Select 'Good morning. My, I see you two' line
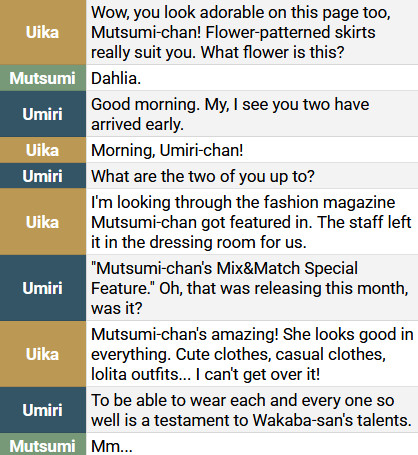Viewport: 418px width, 455px height. [x=230, y=114]
